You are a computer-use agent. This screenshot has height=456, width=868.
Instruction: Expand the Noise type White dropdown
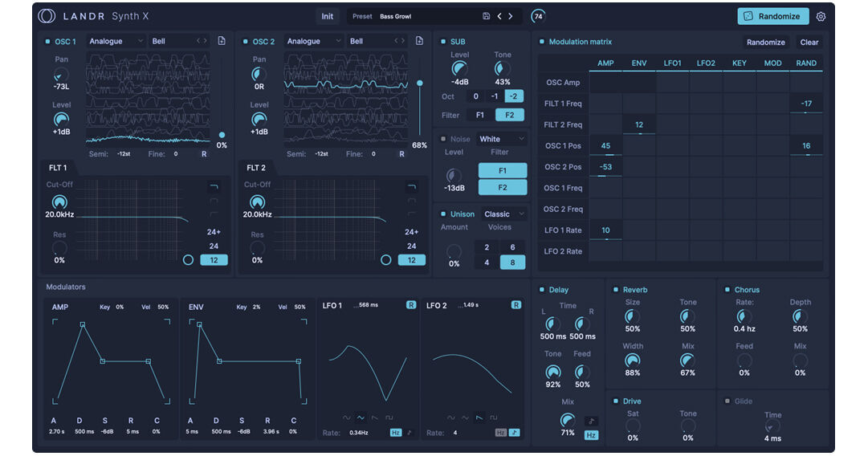502,139
